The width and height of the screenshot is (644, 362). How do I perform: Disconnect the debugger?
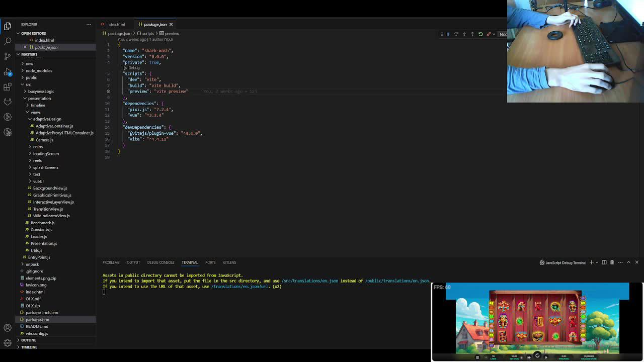coord(488,34)
